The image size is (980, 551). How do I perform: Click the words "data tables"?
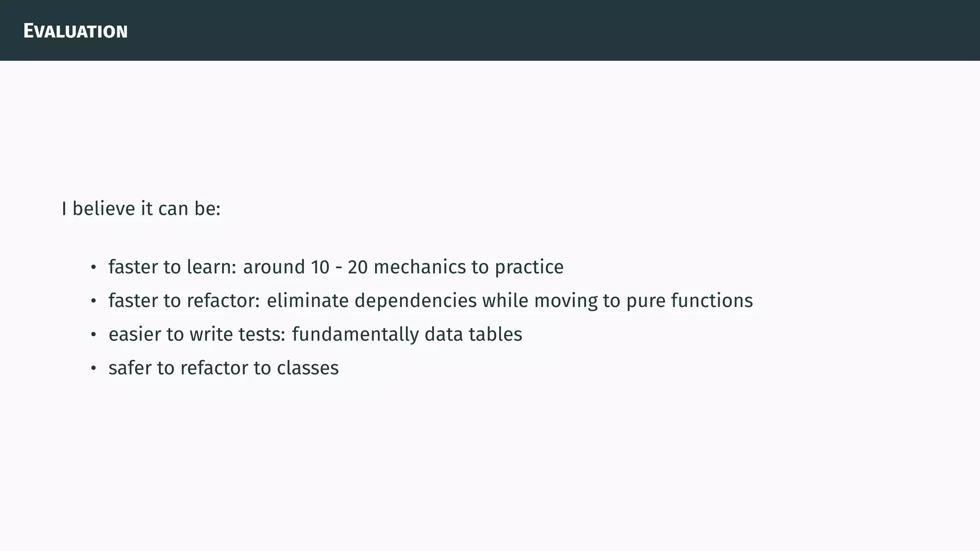[x=473, y=334]
